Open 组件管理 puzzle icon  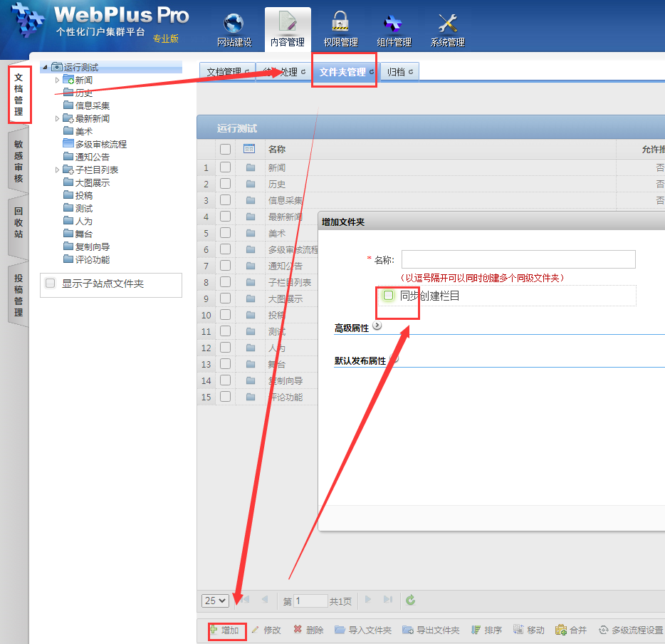click(x=392, y=23)
